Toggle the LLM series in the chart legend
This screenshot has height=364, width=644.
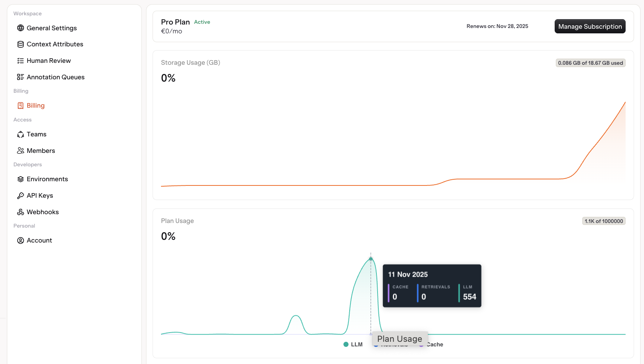pos(353,344)
